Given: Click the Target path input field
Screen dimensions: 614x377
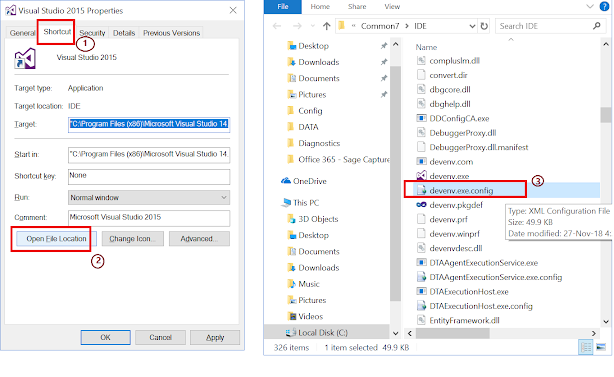Looking at the screenshot, I should [x=149, y=124].
